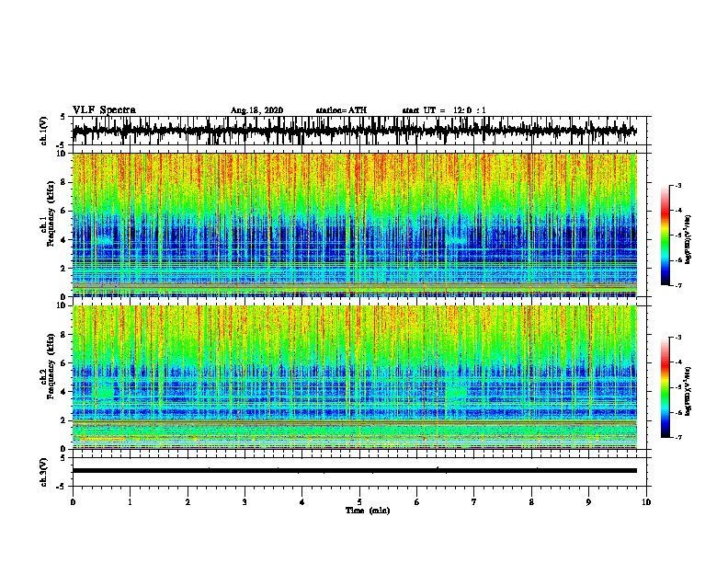Click time axis tick label "1"

(130, 502)
